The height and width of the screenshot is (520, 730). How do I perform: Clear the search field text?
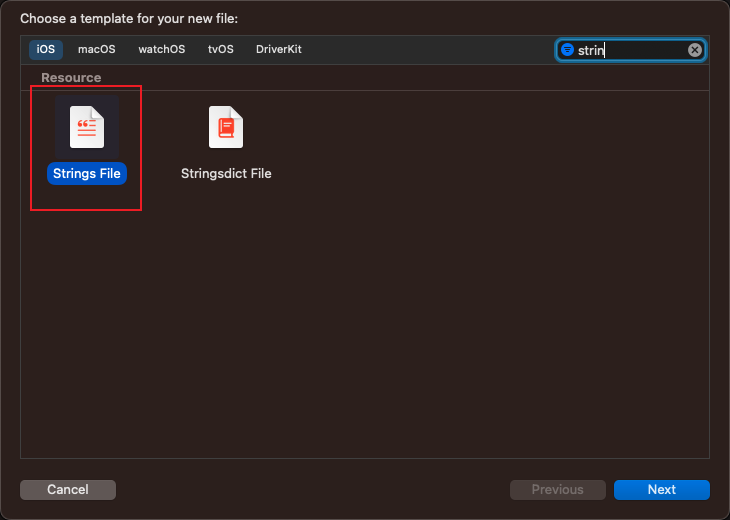click(x=695, y=50)
